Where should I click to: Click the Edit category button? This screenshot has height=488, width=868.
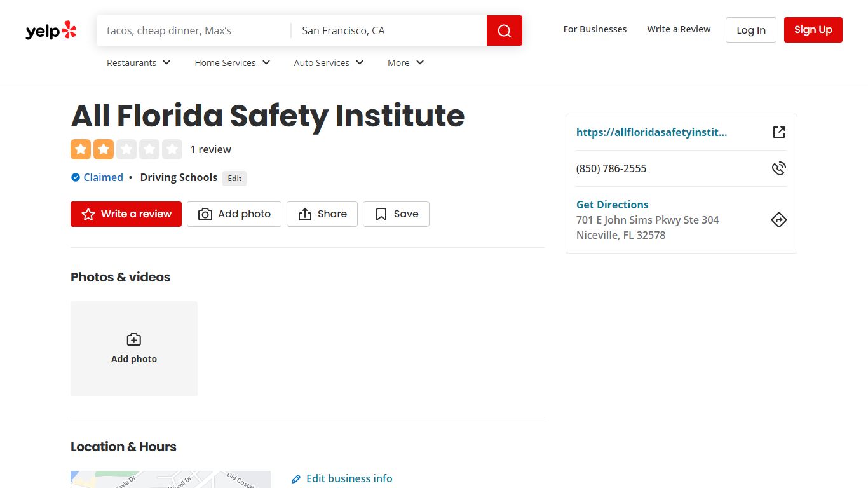pyautogui.click(x=234, y=179)
